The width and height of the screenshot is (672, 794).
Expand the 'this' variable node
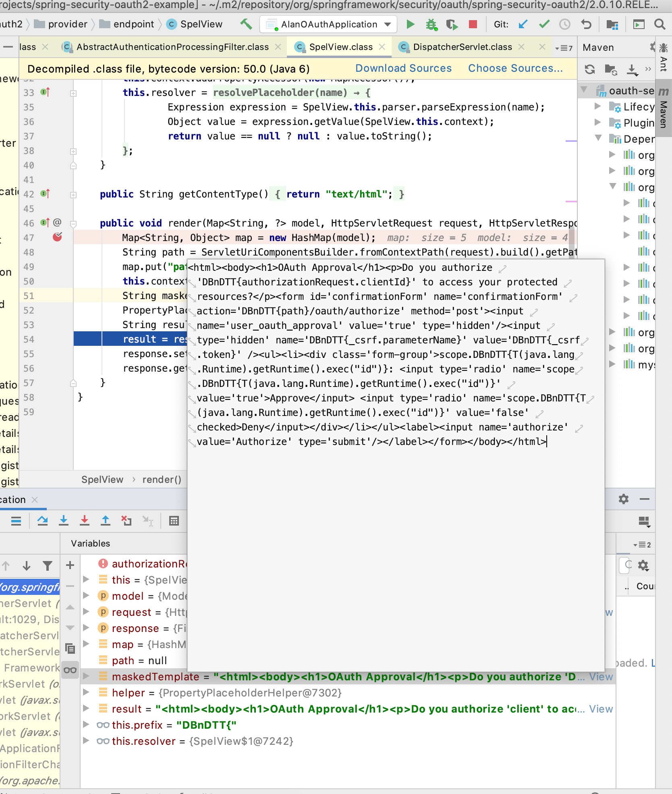86,579
